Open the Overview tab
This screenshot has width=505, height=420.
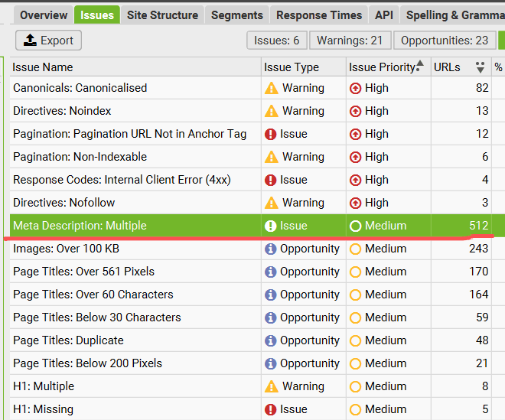[44, 15]
